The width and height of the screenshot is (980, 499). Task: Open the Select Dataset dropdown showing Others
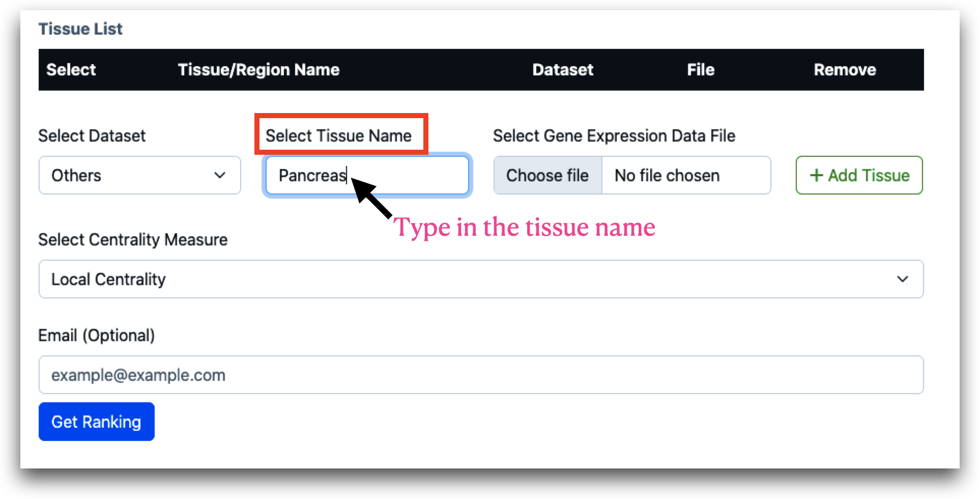[139, 175]
